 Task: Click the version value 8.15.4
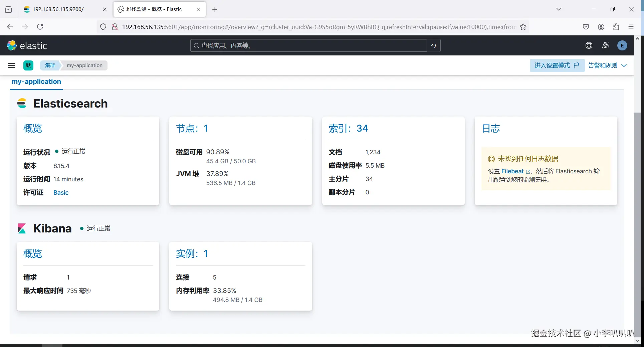tap(61, 166)
